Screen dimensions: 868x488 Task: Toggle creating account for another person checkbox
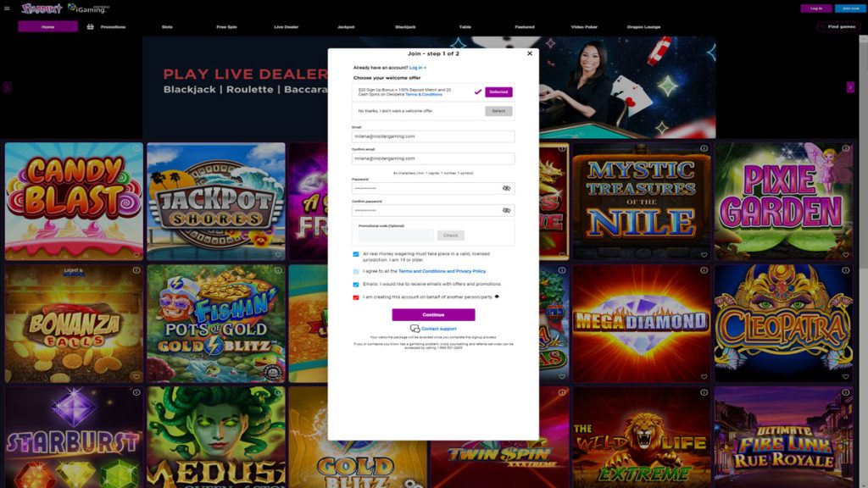point(356,297)
